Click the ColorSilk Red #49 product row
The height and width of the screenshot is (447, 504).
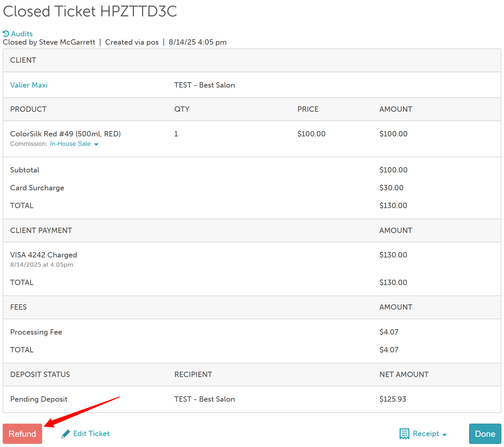pyautogui.click(x=65, y=134)
